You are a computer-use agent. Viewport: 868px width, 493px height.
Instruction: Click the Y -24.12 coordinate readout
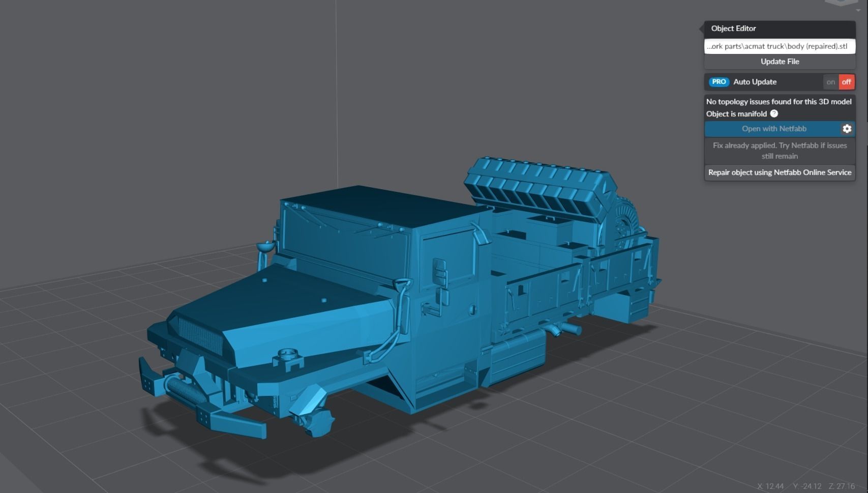807,486
